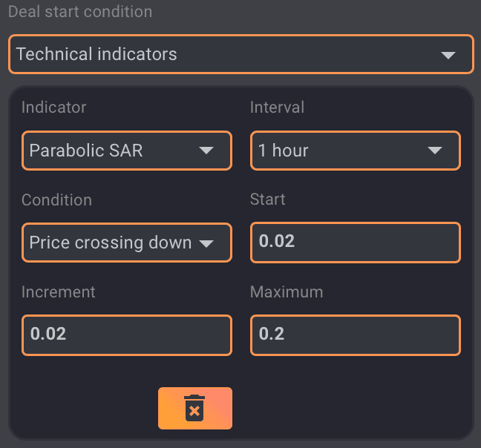Click the Deal start condition label

[x=80, y=13]
